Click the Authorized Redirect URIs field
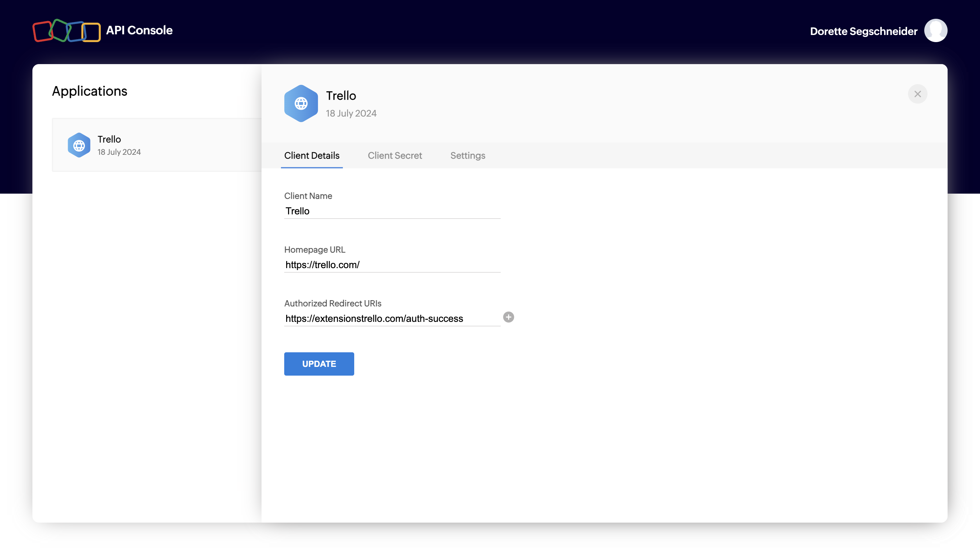980x555 pixels. click(x=392, y=319)
